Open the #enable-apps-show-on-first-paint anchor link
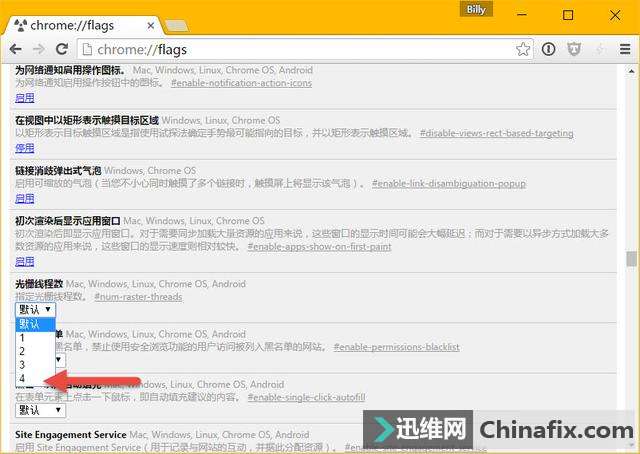The width and height of the screenshot is (640, 454). pos(319,247)
